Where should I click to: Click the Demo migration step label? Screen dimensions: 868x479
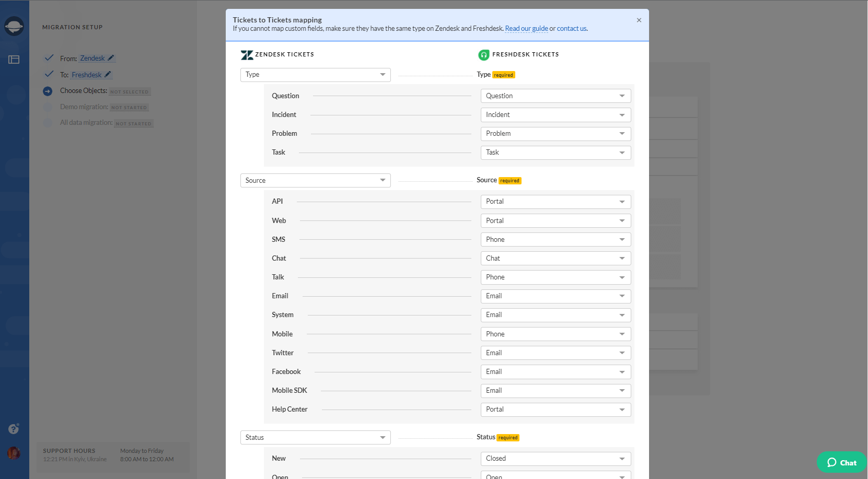84,107
